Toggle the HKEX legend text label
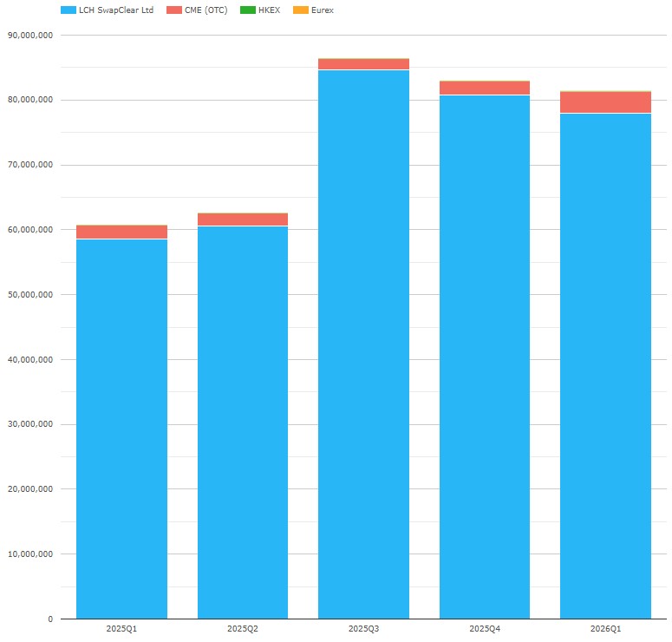Image resolution: width=672 pixels, height=642 pixels. click(x=269, y=10)
